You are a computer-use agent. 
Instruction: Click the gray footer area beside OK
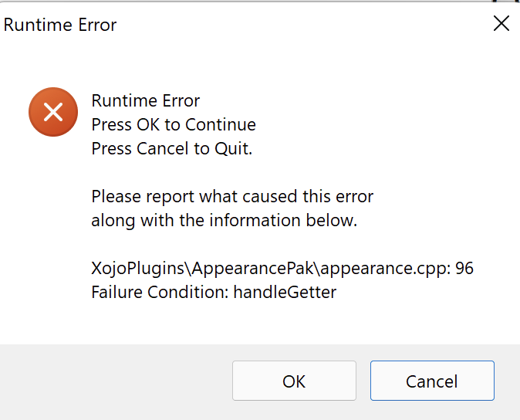(x=116, y=381)
